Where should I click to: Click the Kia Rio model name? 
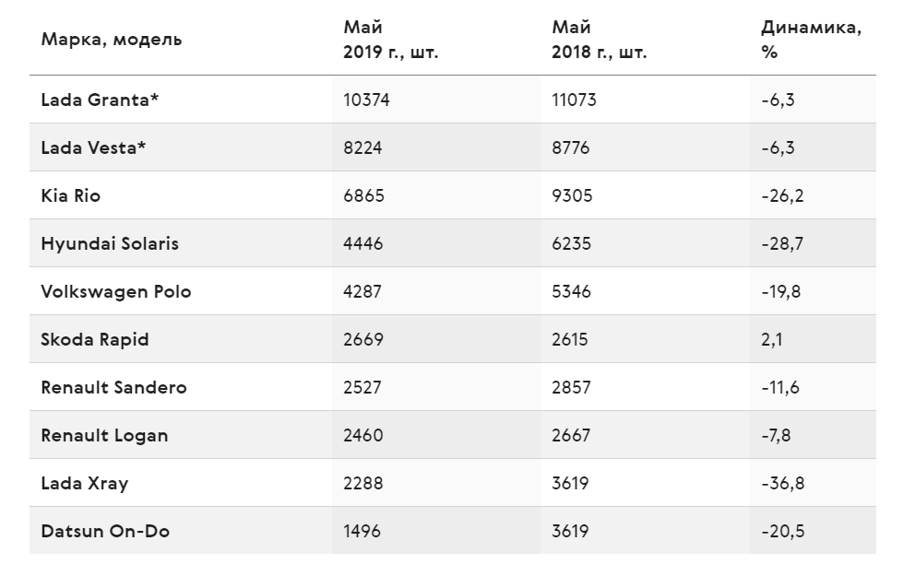(x=71, y=195)
